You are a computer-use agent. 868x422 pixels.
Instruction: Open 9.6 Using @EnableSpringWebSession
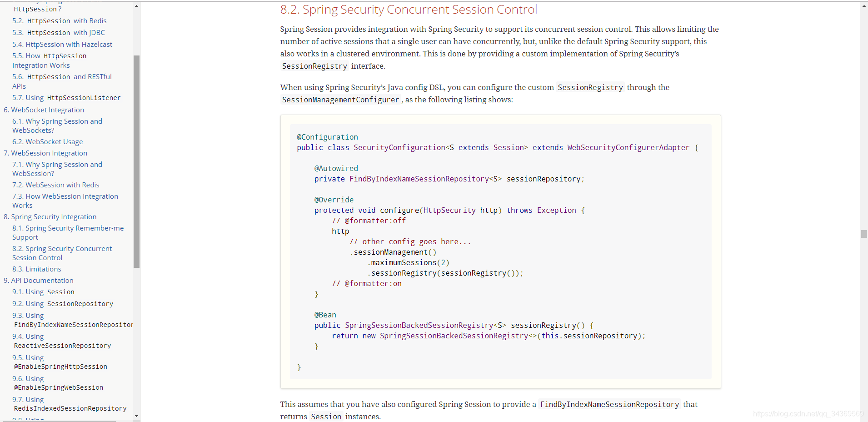58,383
